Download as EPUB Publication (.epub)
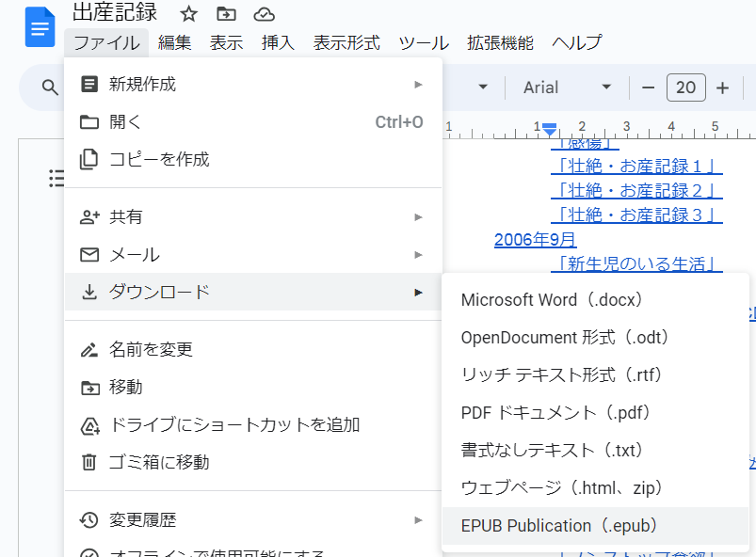 tap(595, 526)
